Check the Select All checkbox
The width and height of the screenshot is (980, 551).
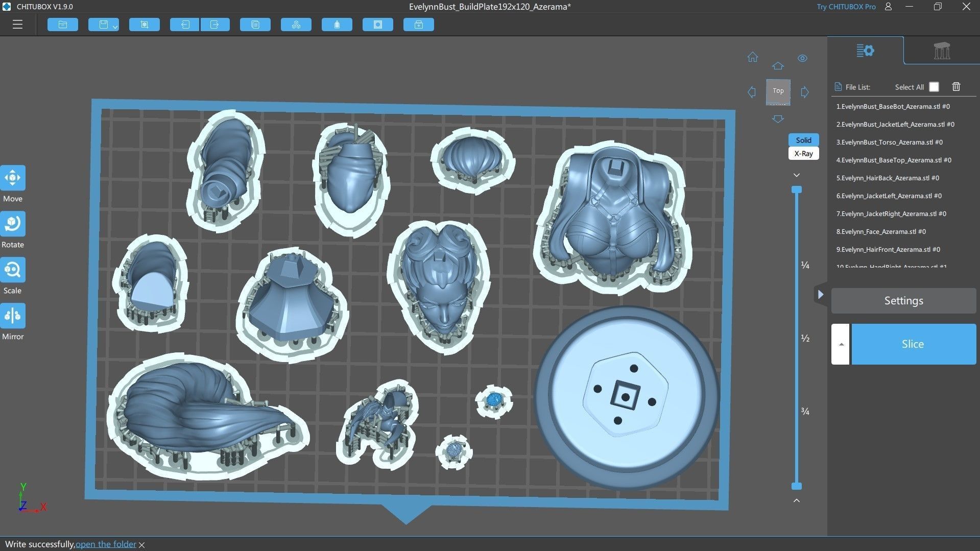click(934, 87)
